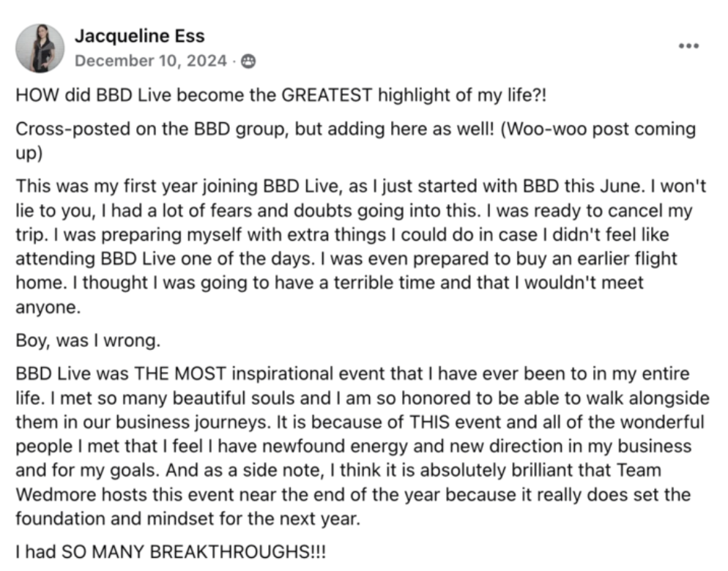This screenshot has height=571, width=728.
Task: Click the audience privacy icon beside the date
Action: 249,61
